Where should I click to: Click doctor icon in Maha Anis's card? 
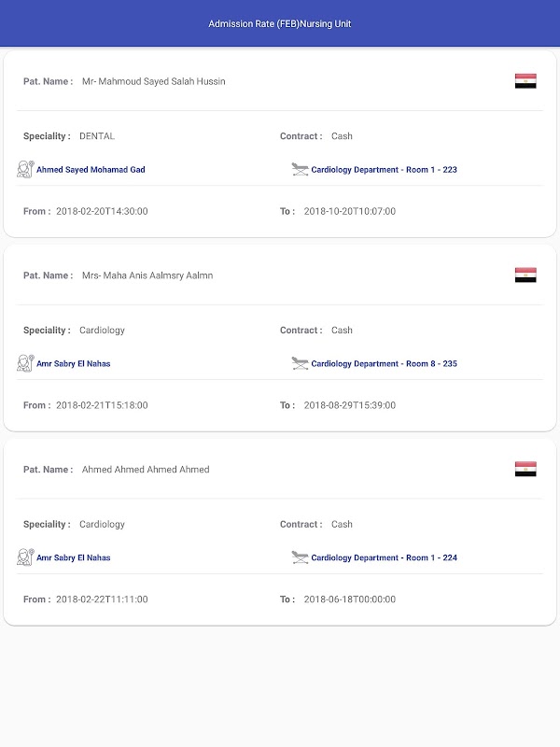pos(25,364)
